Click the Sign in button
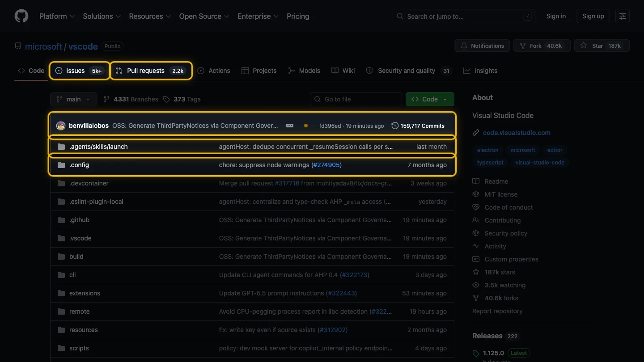Image resolution: width=644 pixels, height=362 pixels. click(x=556, y=16)
